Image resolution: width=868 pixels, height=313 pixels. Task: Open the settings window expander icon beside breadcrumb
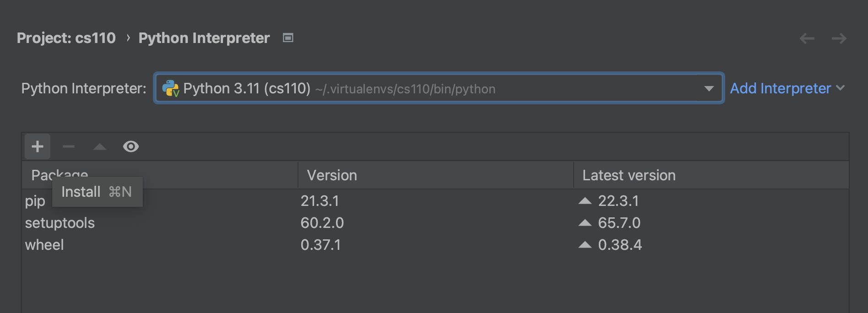click(x=288, y=38)
